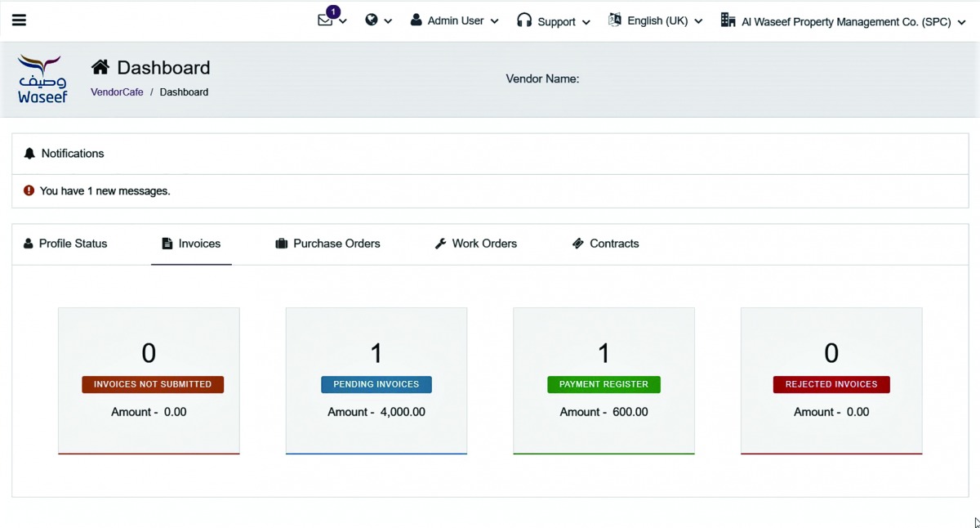Open the Payment Register green button
The height and width of the screenshot is (528, 980).
(x=604, y=384)
